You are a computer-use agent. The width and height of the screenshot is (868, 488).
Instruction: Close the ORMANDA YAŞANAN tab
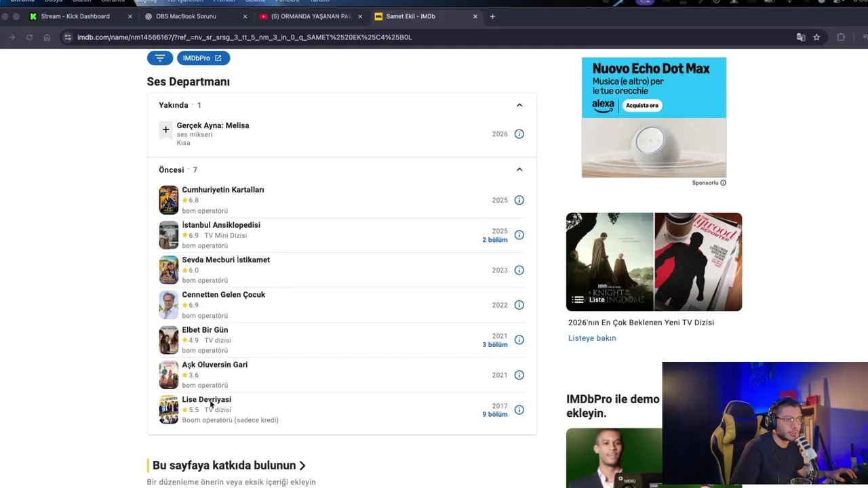pyautogui.click(x=360, y=16)
